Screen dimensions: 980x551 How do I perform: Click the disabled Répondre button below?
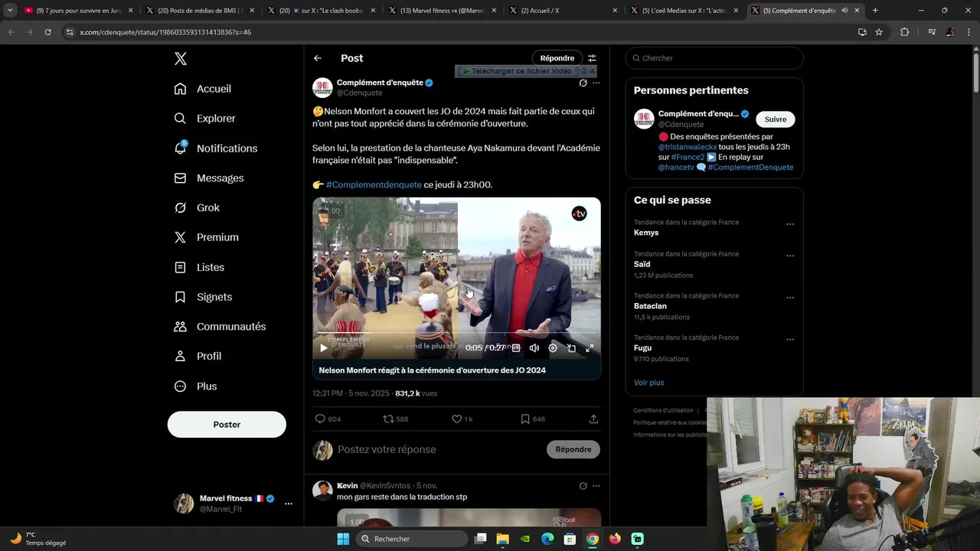click(x=573, y=449)
